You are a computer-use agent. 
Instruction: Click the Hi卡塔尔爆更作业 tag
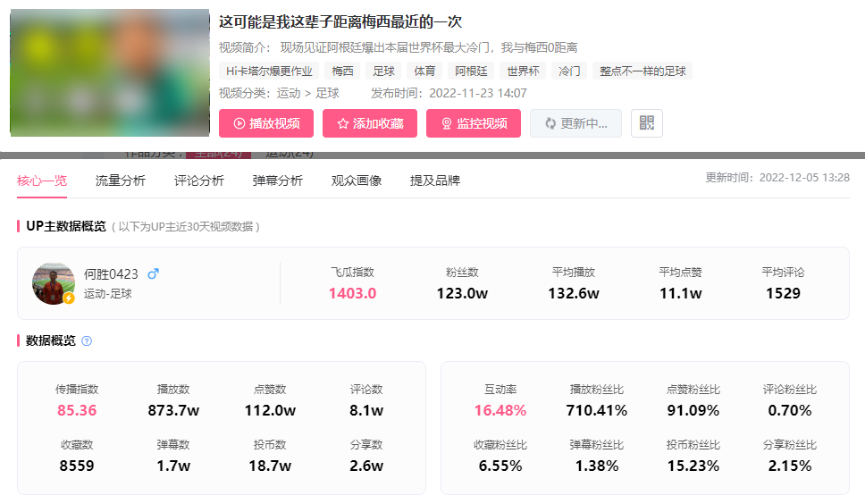pyautogui.click(x=269, y=71)
